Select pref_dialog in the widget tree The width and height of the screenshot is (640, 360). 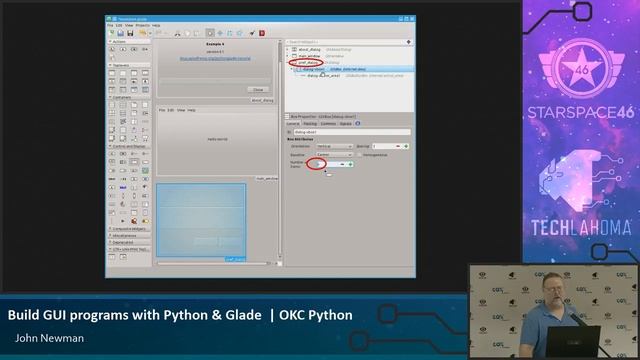(308, 62)
